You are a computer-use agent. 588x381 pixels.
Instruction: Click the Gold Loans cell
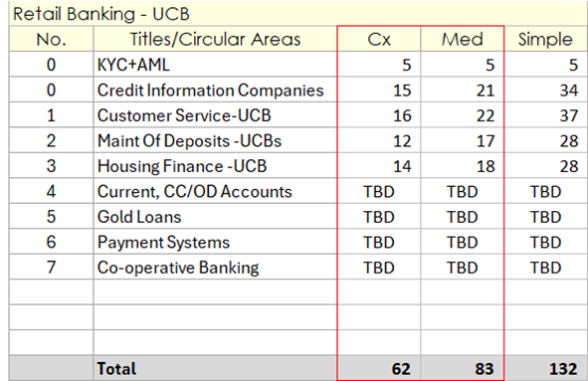(215, 217)
